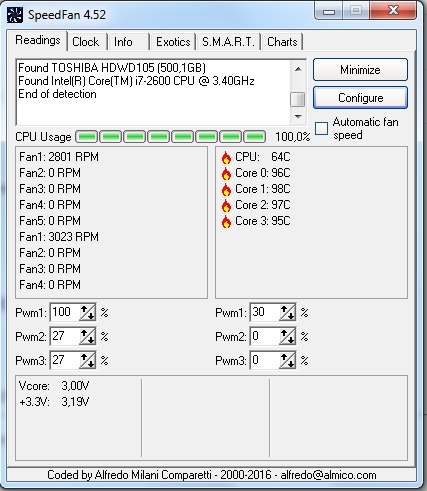
Task: Click the Vcore 3,00V value
Action: tap(75, 386)
